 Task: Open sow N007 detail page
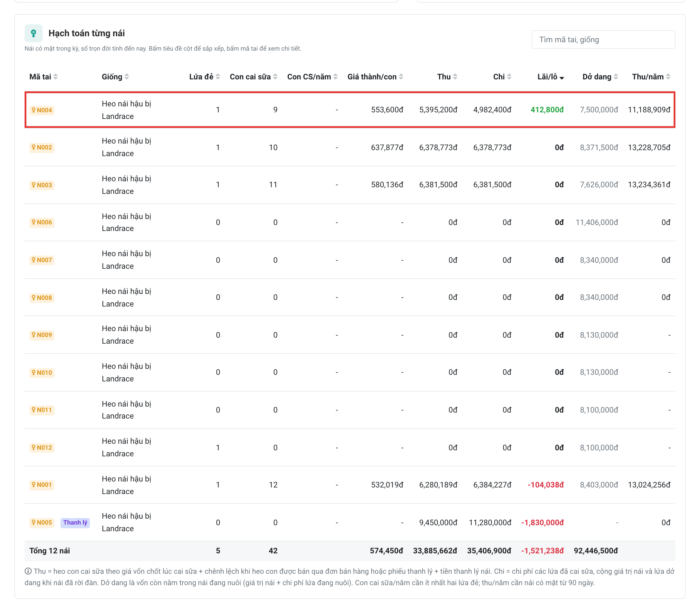[x=42, y=260]
